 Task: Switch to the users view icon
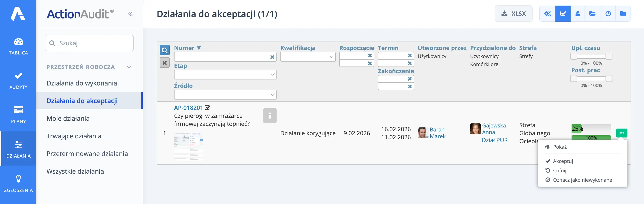pos(578,14)
